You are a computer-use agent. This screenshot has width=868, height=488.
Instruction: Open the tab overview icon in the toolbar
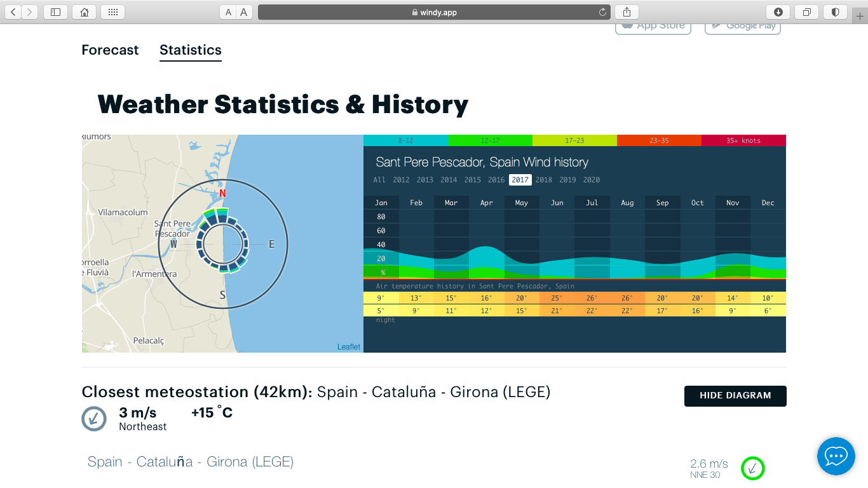807,11
